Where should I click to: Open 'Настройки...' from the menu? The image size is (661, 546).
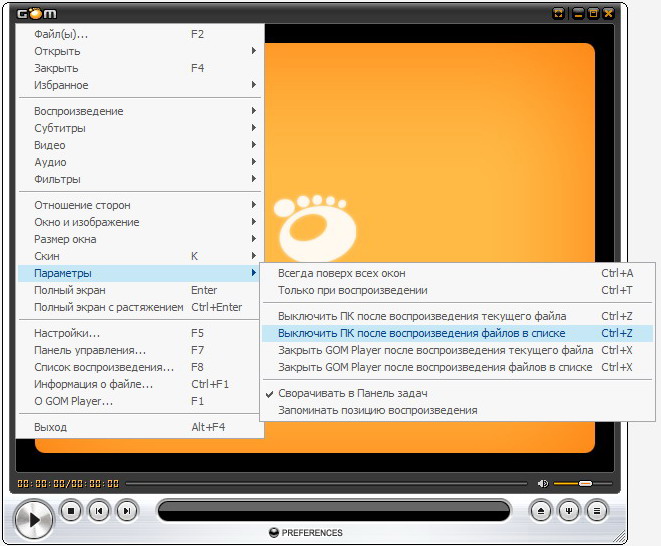pos(139,333)
